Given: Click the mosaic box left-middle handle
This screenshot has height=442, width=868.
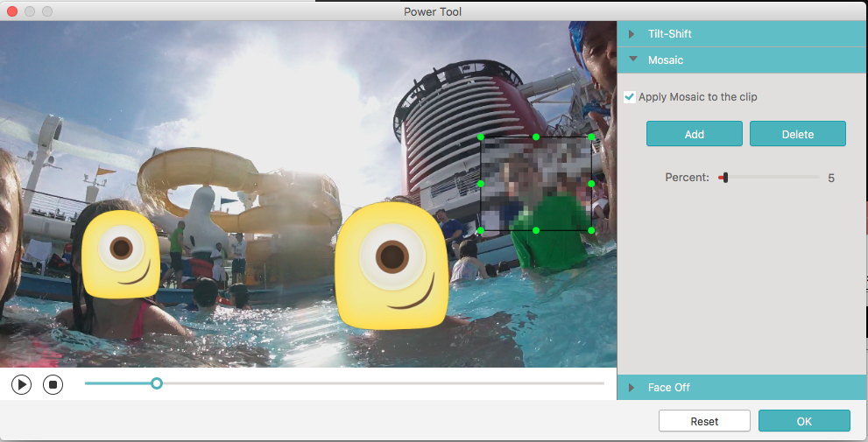Looking at the screenshot, I should [x=481, y=184].
